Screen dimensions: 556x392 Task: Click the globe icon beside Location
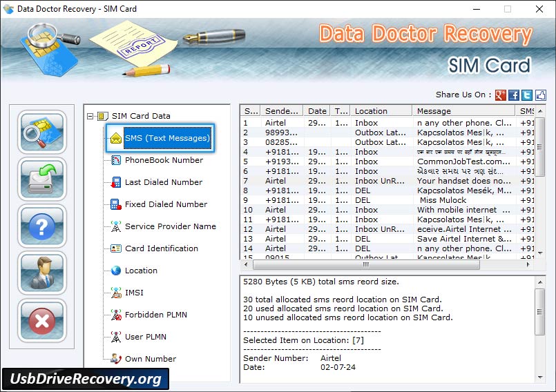click(x=115, y=271)
